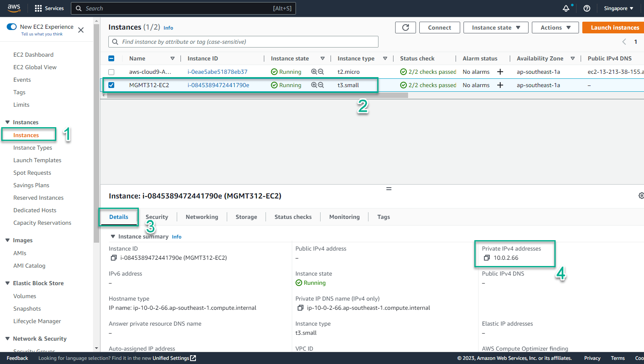The width and height of the screenshot is (644, 364).
Task: Refresh the instances list
Action: pyautogui.click(x=406, y=28)
